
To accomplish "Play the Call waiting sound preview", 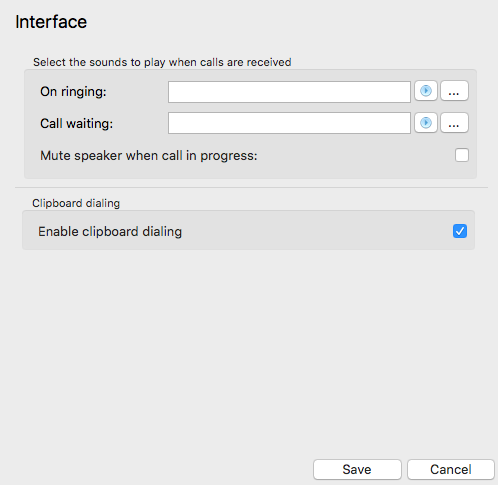I will point(426,123).
